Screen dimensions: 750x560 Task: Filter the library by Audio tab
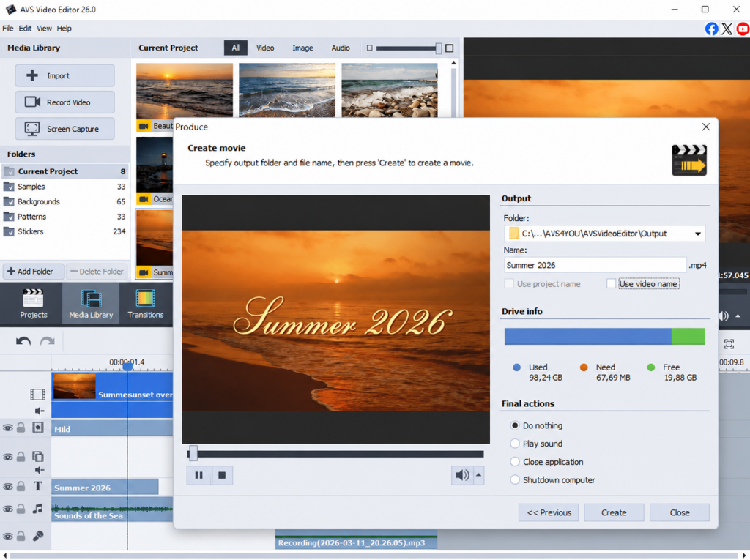341,48
